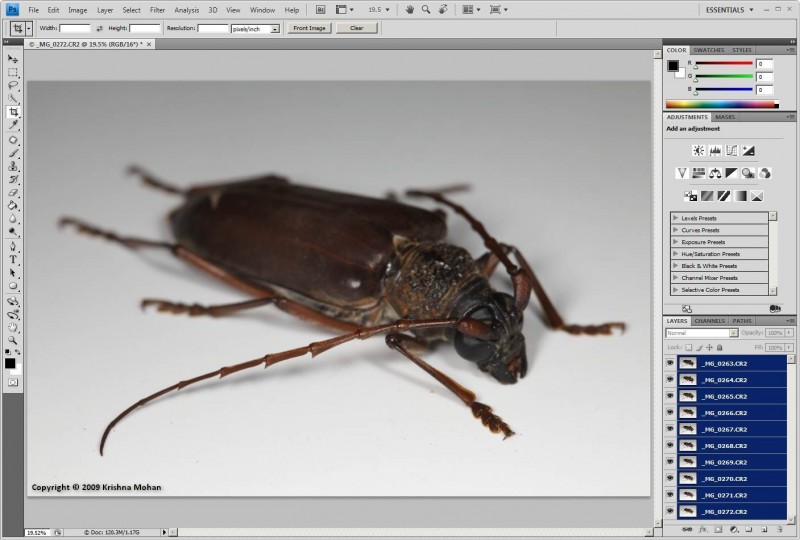The image size is (800, 540).
Task: Hide the _MG_0272.CR2 layer
Action: coord(670,511)
